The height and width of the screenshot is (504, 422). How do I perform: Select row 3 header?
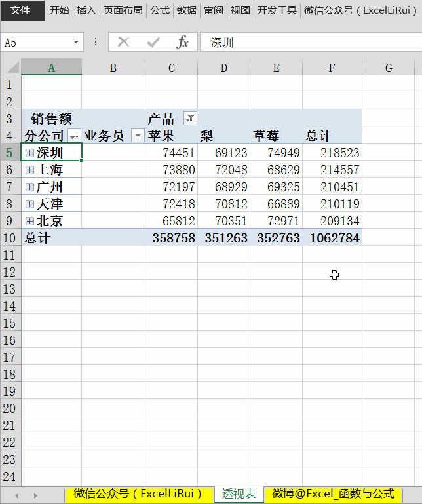pos(10,119)
